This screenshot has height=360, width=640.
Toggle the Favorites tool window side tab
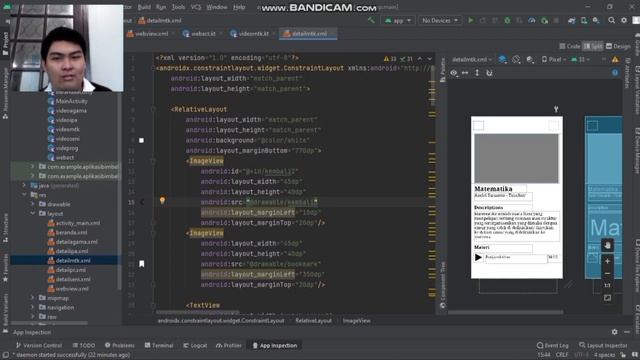pos(5,268)
